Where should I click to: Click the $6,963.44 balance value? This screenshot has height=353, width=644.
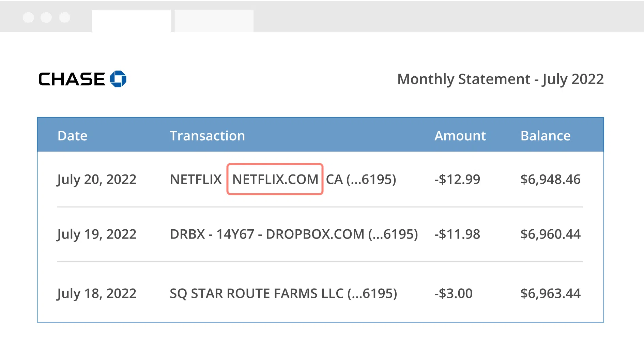pos(550,293)
